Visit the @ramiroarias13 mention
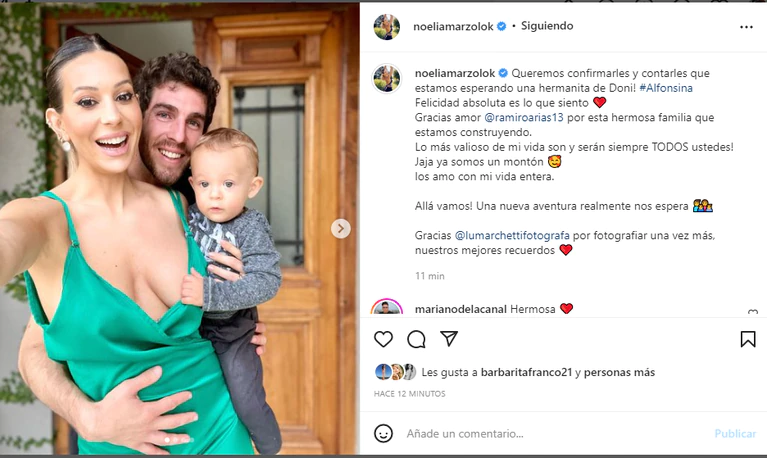The height and width of the screenshot is (458, 767). (523, 117)
